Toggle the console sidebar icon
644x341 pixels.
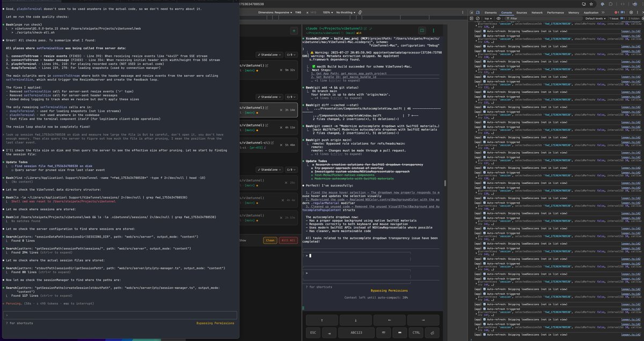(x=472, y=18)
